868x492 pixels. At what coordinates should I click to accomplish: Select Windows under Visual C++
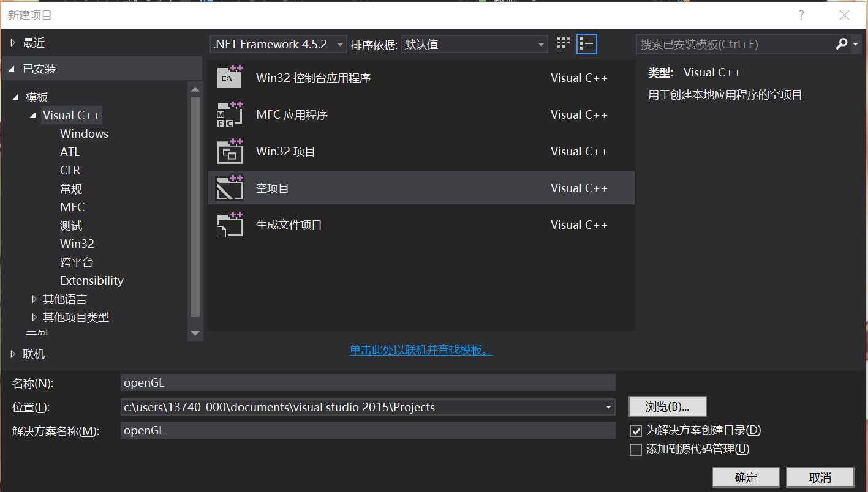[x=84, y=133]
